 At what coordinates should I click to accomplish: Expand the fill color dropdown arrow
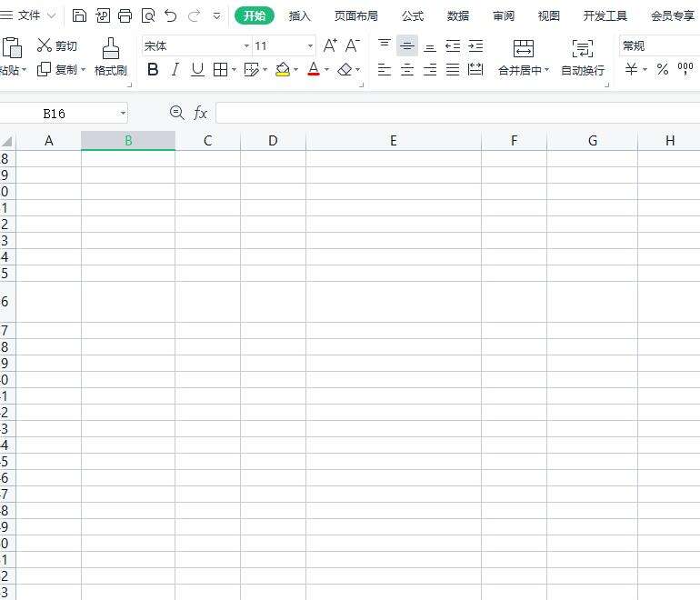(x=295, y=70)
